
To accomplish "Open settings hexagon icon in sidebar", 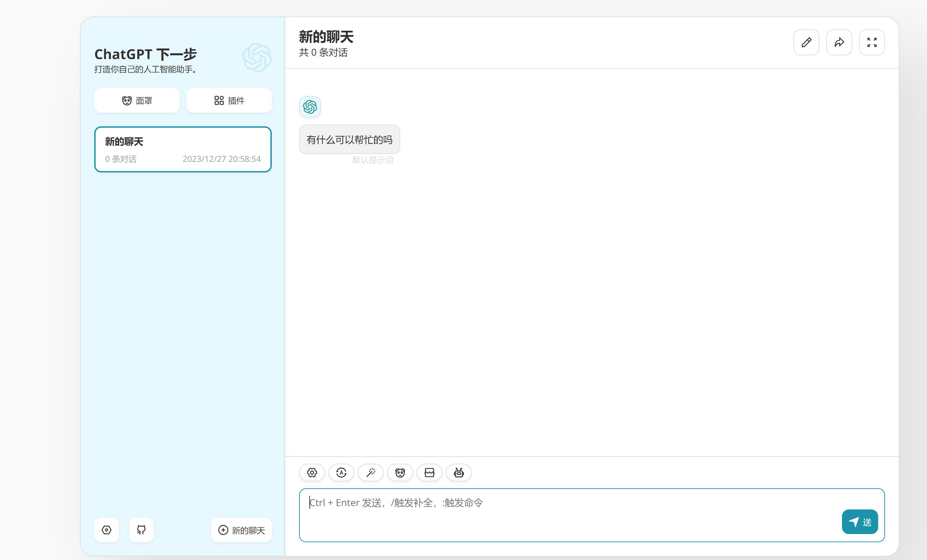I will click(x=107, y=530).
